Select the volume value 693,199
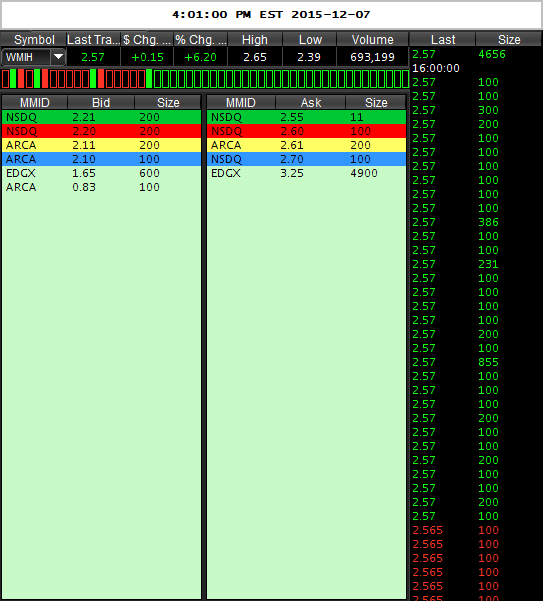Viewport: 543px width, 601px height. coord(372,57)
